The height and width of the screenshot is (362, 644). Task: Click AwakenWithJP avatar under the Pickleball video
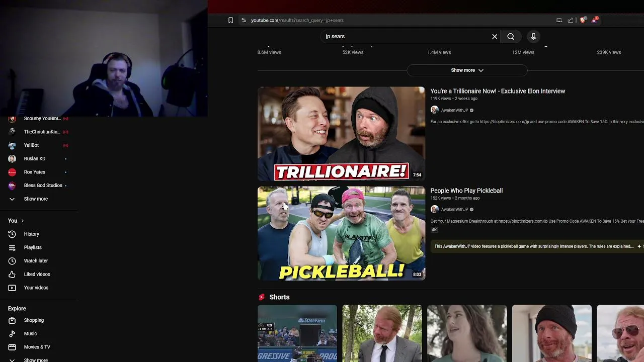435,209
